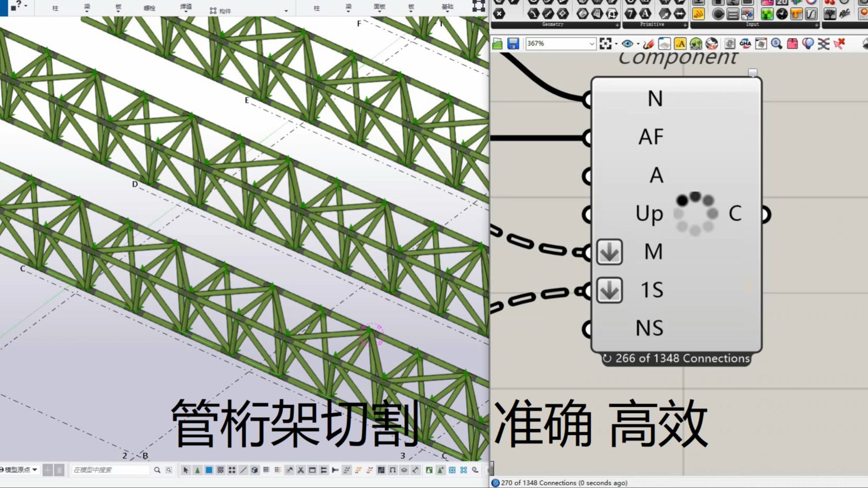Click the red sketch pen icon
The height and width of the screenshot is (488, 868).
(x=649, y=44)
